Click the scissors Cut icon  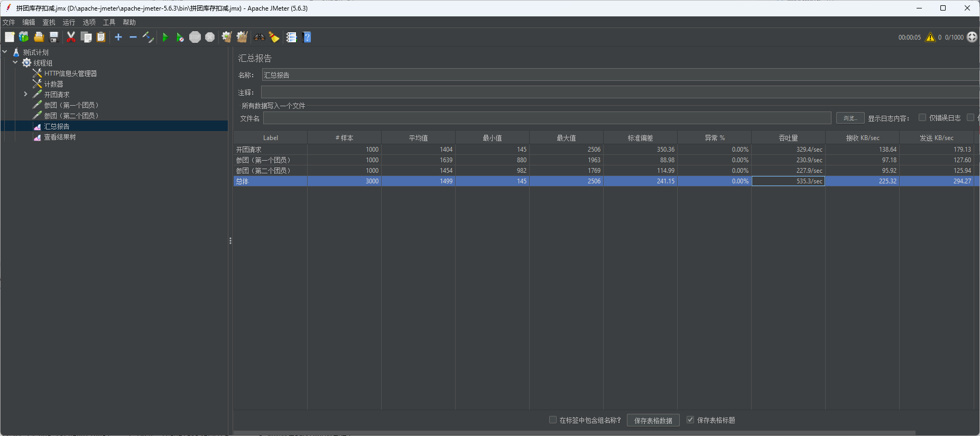[71, 37]
